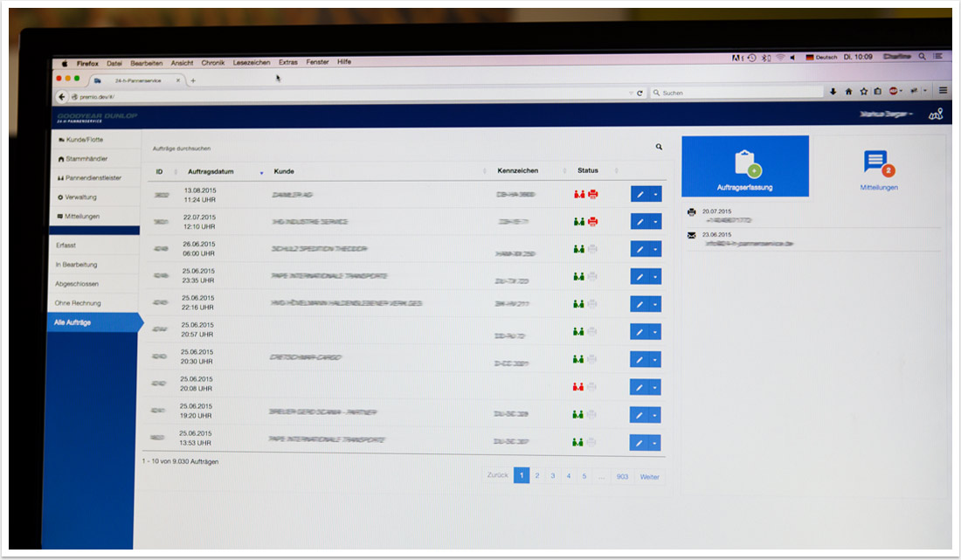Screen dimensions: 961x560
Task: Expand the action dropdown in the last table row
Action: [655, 443]
